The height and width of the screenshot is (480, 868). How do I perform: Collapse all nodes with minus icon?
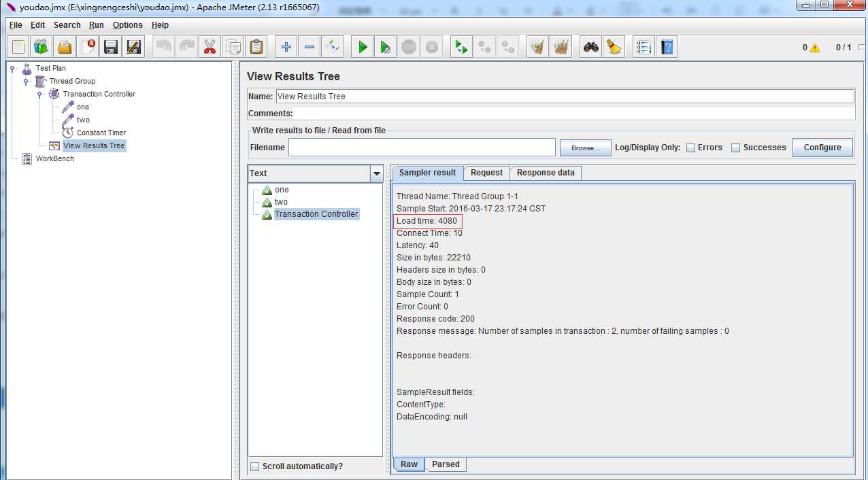(x=309, y=47)
